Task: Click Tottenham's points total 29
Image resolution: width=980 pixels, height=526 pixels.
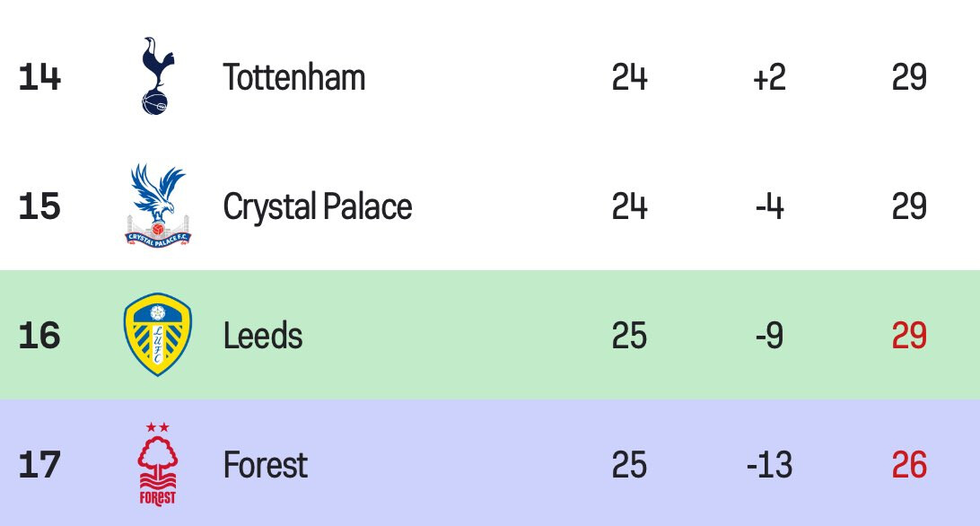Action: (909, 78)
